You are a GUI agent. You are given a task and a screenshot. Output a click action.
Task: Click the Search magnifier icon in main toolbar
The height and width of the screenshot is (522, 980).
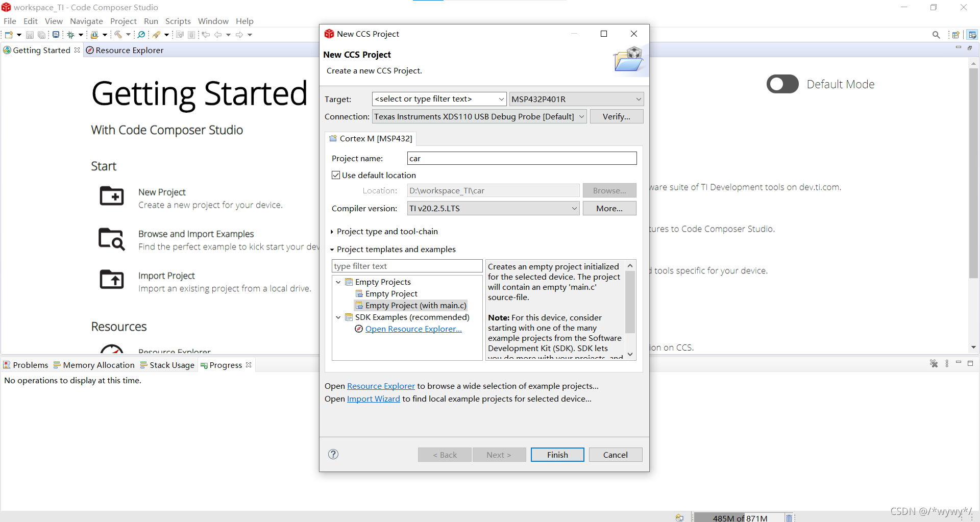tap(141, 35)
